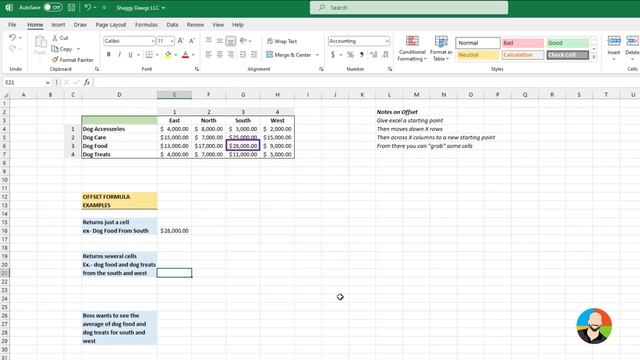This screenshot has height=360, width=640.
Task: Apply Underline formatting
Action: [130, 54]
